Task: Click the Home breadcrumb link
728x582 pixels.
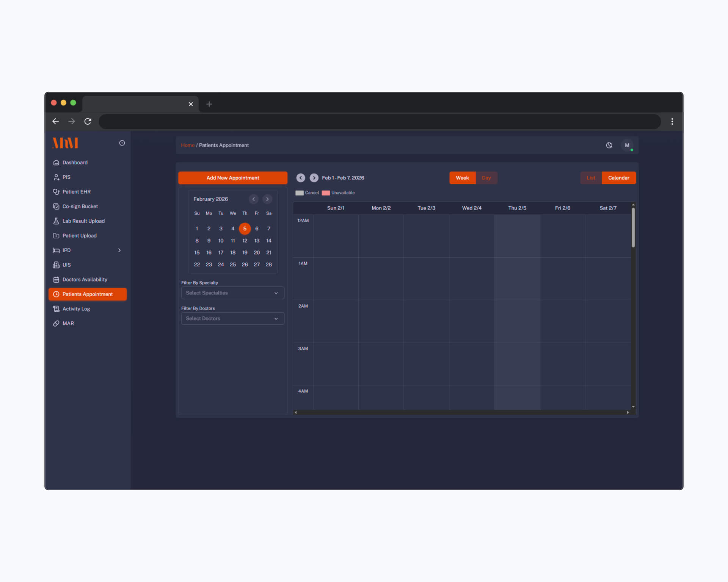Action: (187, 145)
